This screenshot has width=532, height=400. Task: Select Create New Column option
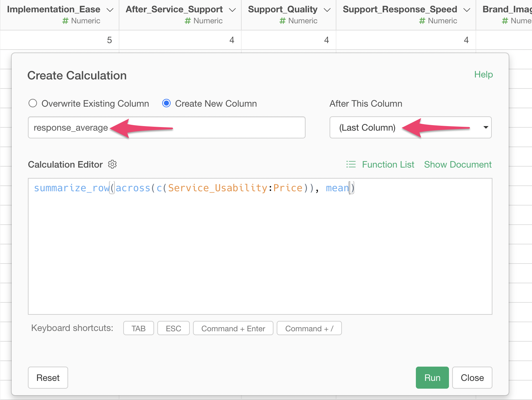tap(166, 103)
